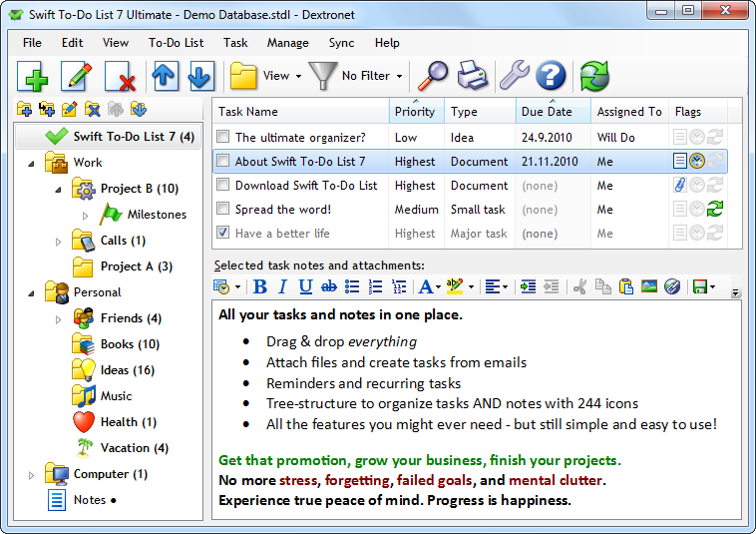756x534 pixels.
Task: Expand the Friends tree node
Action: click(58, 319)
